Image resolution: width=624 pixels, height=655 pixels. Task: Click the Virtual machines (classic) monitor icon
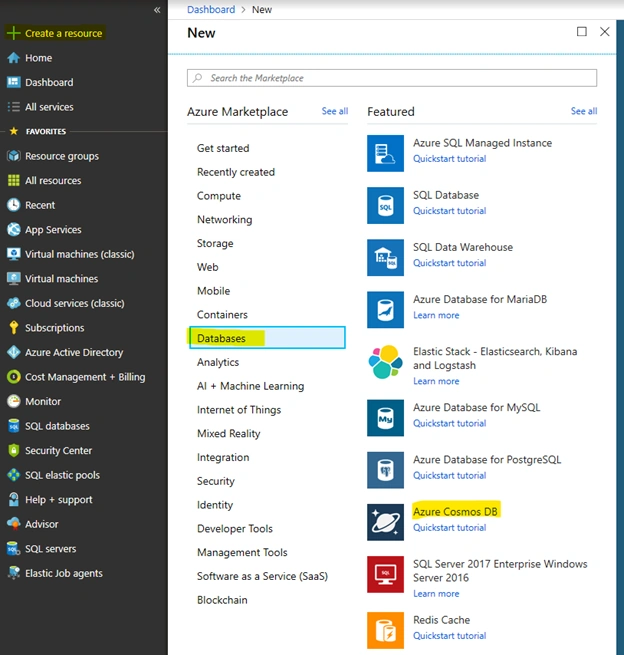13,254
